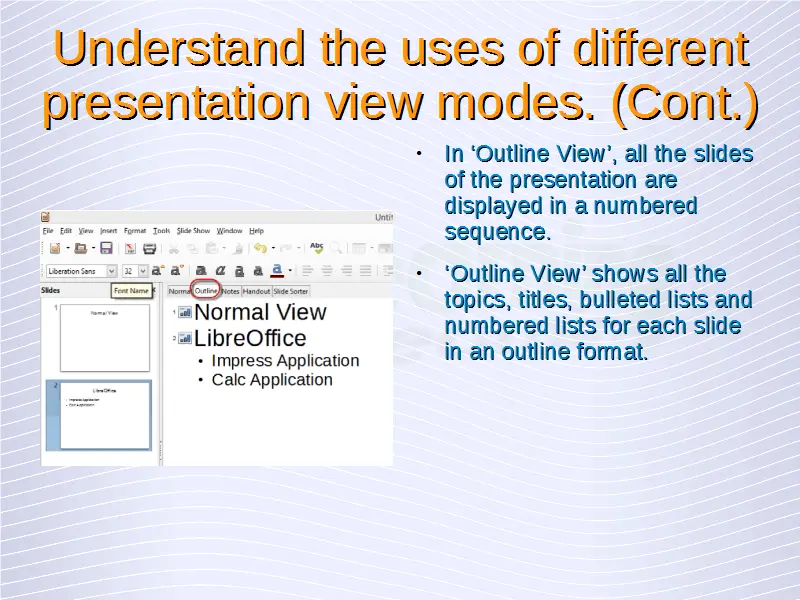Run the Abc spelling check icon
The image size is (800, 600).
pos(317,247)
